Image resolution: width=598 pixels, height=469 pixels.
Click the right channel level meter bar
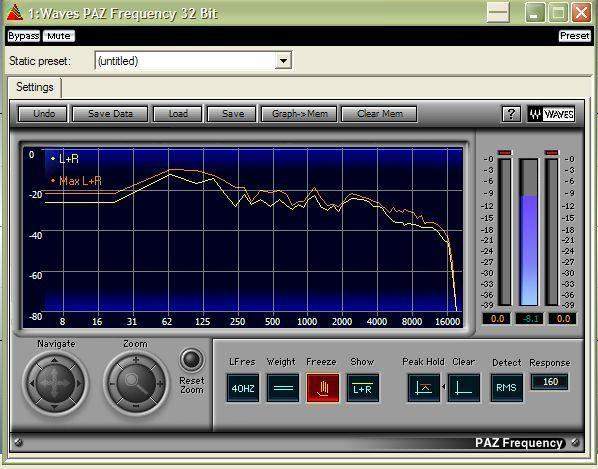[551, 232]
